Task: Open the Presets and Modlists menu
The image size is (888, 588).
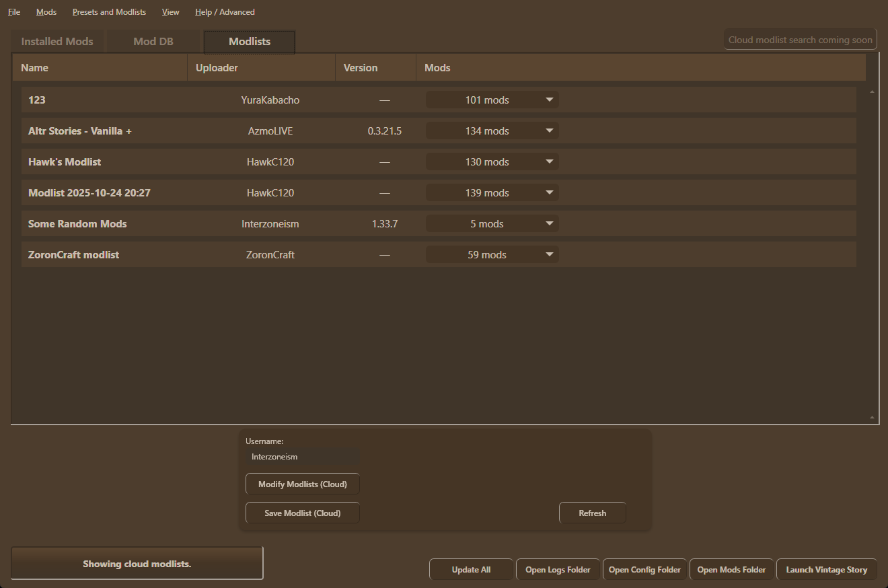Action: coord(109,12)
